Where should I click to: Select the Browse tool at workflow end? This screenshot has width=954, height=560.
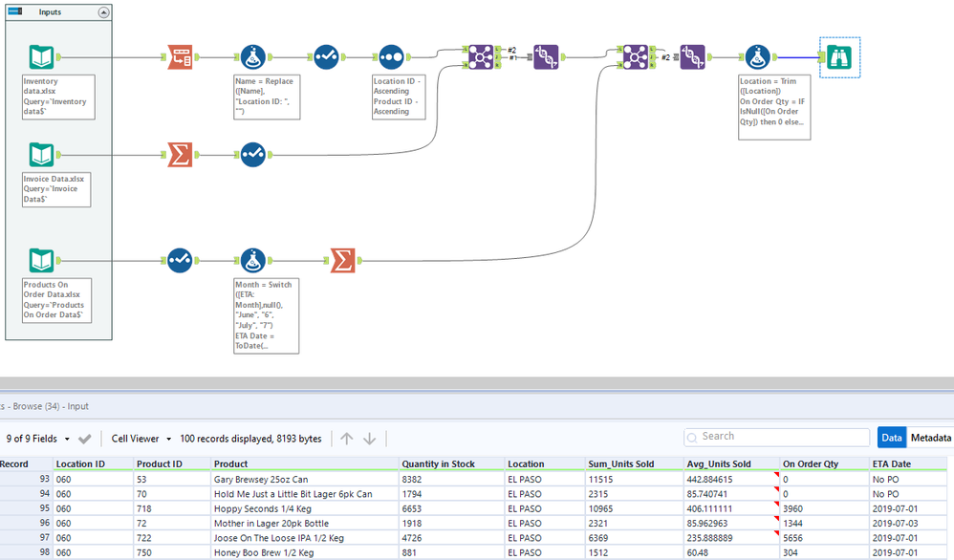pyautogui.click(x=839, y=57)
